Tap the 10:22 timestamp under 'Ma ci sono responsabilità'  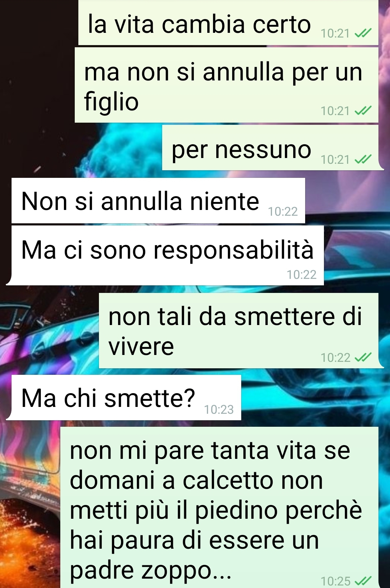[302, 275]
